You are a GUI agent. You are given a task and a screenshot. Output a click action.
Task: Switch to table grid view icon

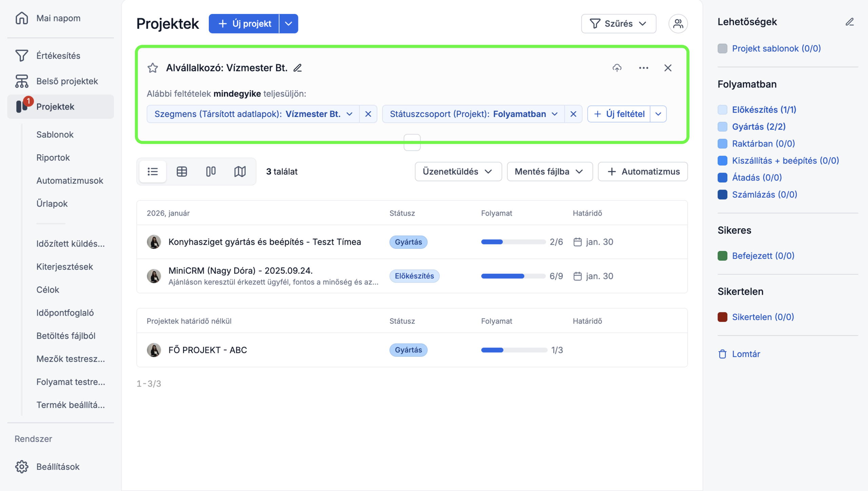pyautogui.click(x=182, y=172)
